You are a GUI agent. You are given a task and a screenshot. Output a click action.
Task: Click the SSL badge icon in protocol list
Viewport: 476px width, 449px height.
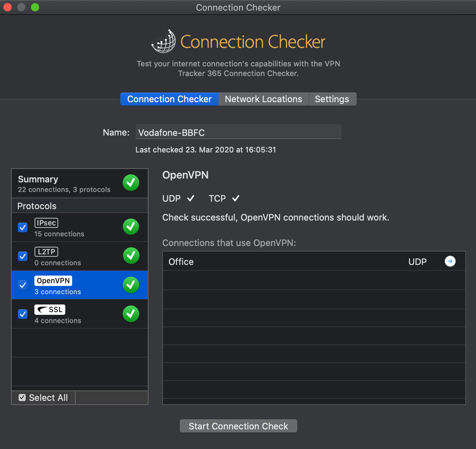point(49,309)
